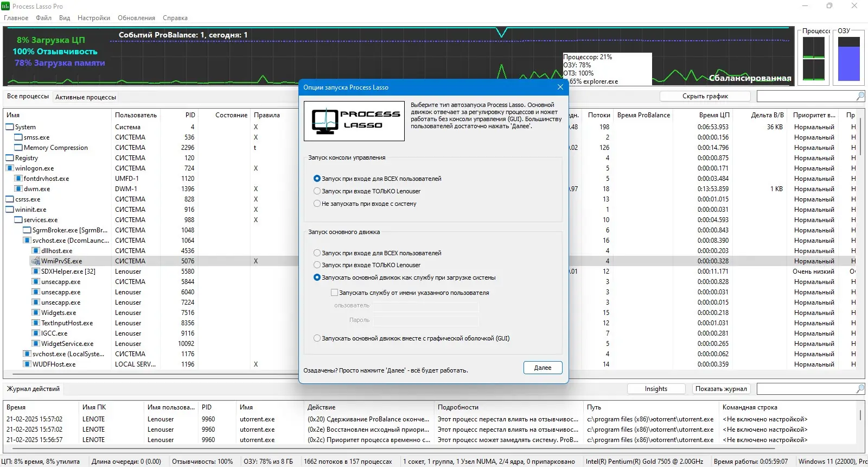Click the System process icon in the list
The image size is (868, 467).
click(x=10, y=127)
